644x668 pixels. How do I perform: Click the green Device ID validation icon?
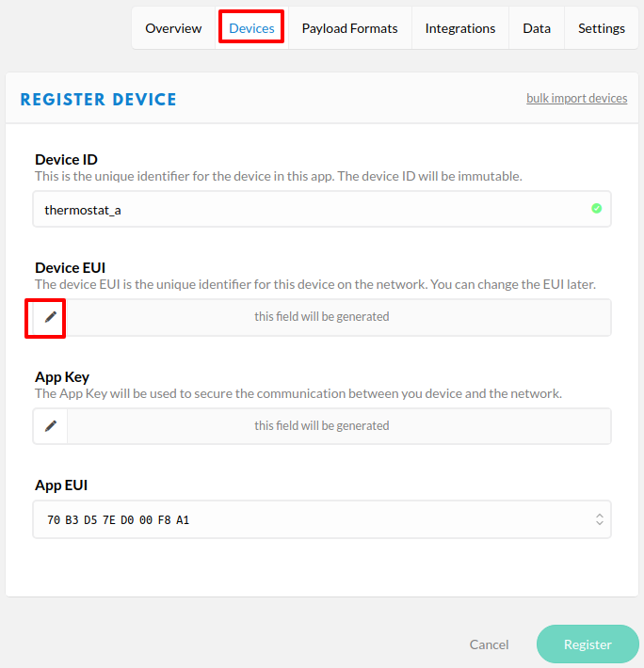point(596,209)
